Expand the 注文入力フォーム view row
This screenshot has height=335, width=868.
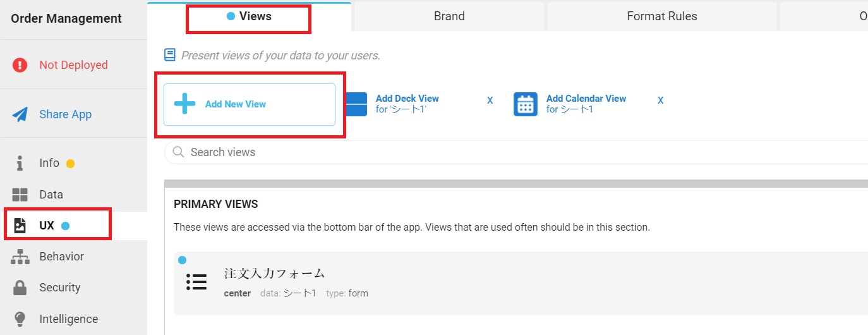[x=521, y=283]
